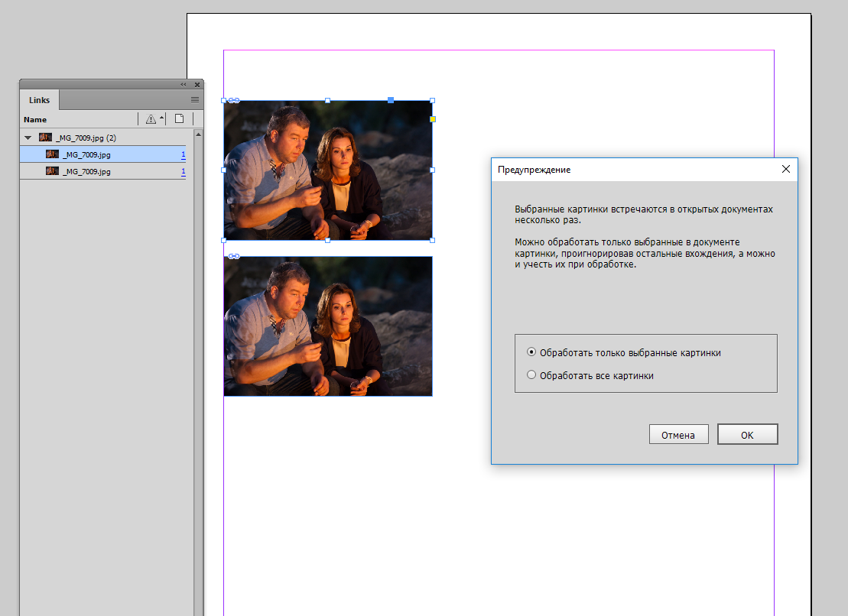Click Links panel scrollbar up arrow
Screen dimensions: 848x616
tap(199, 134)
